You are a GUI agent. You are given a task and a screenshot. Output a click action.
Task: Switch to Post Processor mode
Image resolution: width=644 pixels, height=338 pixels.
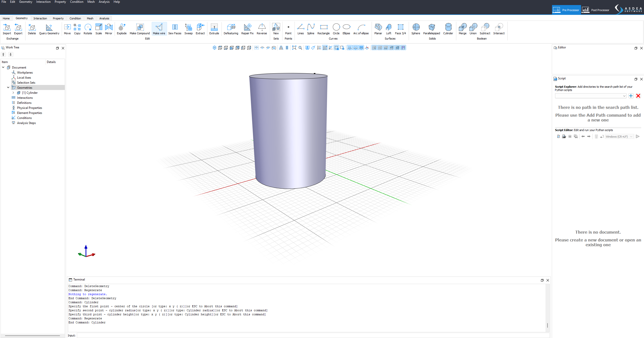[596, 10]
